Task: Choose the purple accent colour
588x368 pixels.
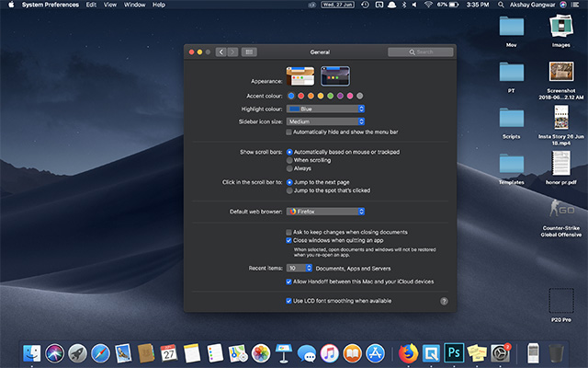Action: [340, 96]
